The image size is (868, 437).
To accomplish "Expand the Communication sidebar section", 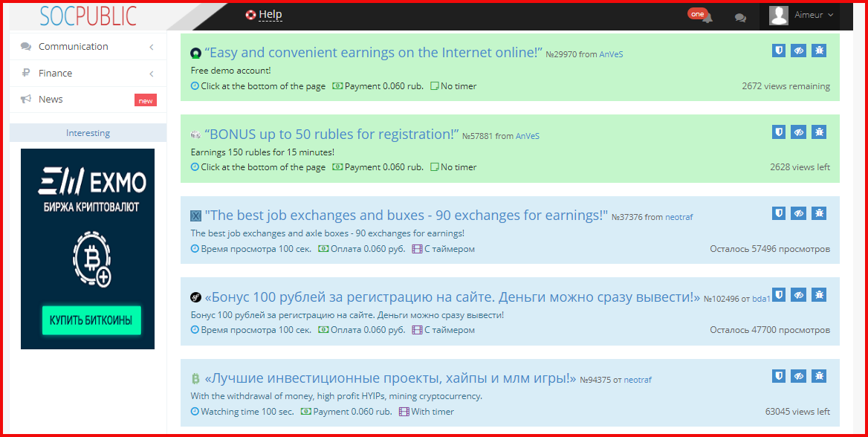I will tap(88, 47).
